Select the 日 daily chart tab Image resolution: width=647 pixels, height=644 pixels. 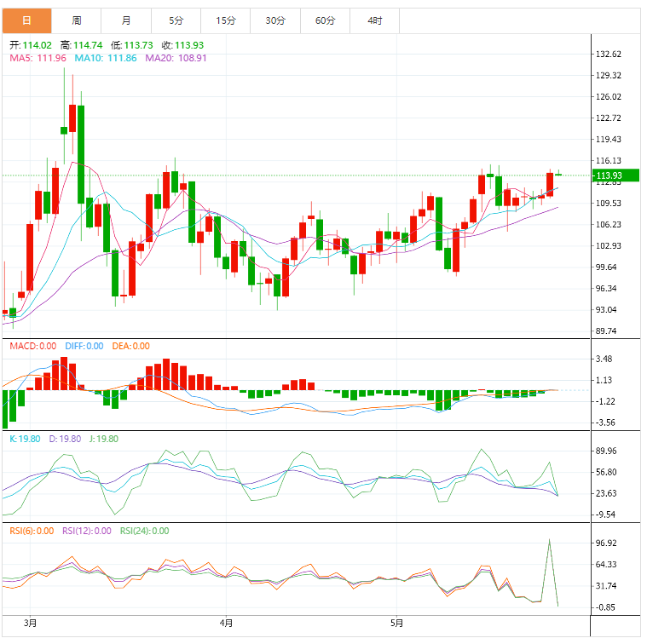click(x=26, y=20)
